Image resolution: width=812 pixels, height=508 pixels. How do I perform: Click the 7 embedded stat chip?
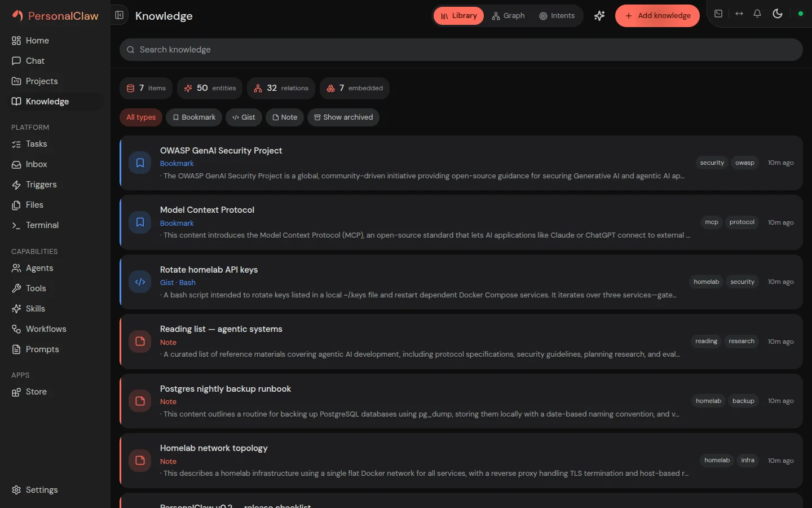[x=355, y=88]
